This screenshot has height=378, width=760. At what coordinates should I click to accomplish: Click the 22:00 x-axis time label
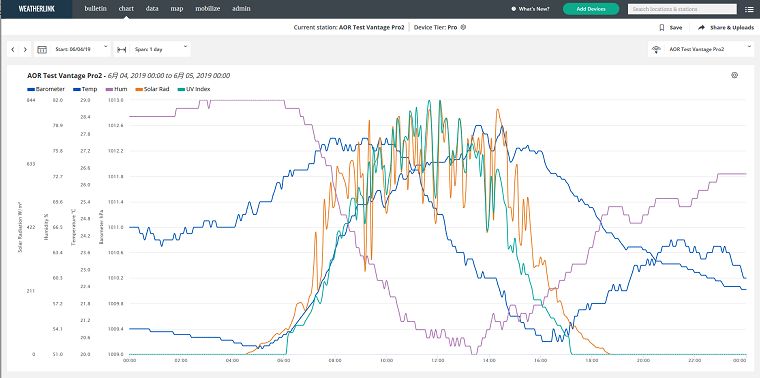[694, 361]
